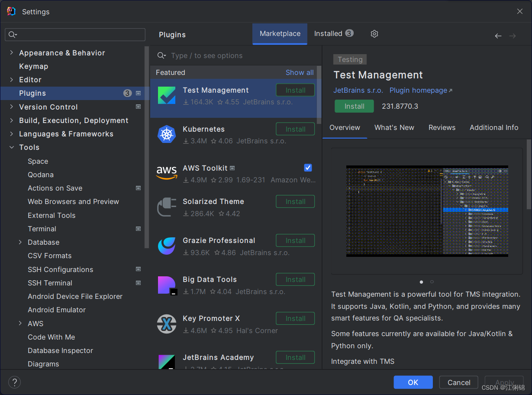Click the description panel scrollbar
Screen dimensions: 532x395
click(x=529, y=173)
